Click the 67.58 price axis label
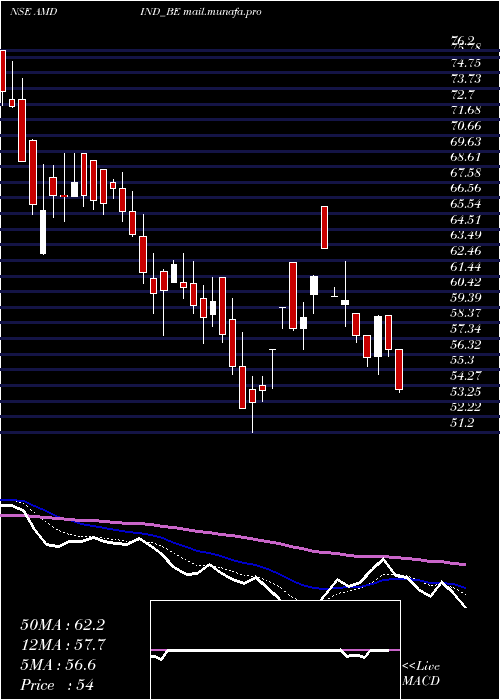This screenshot has width=500, height=700. pos(466,173)
